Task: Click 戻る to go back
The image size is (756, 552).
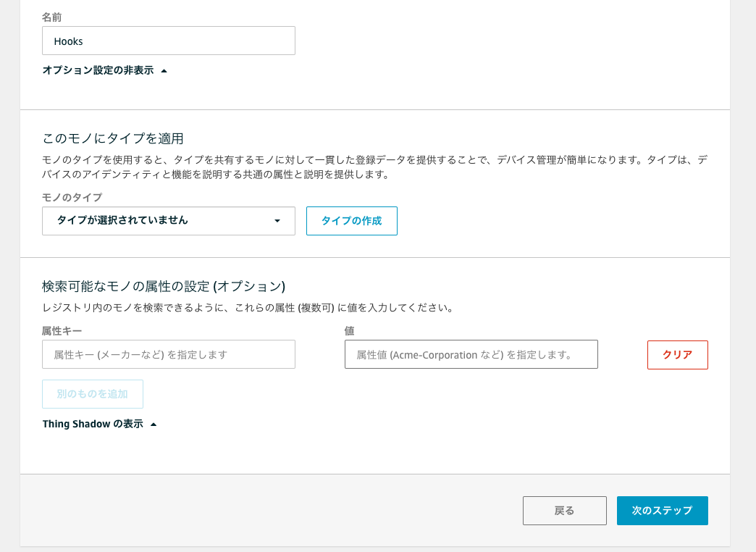Action: [x=564, y=511]
